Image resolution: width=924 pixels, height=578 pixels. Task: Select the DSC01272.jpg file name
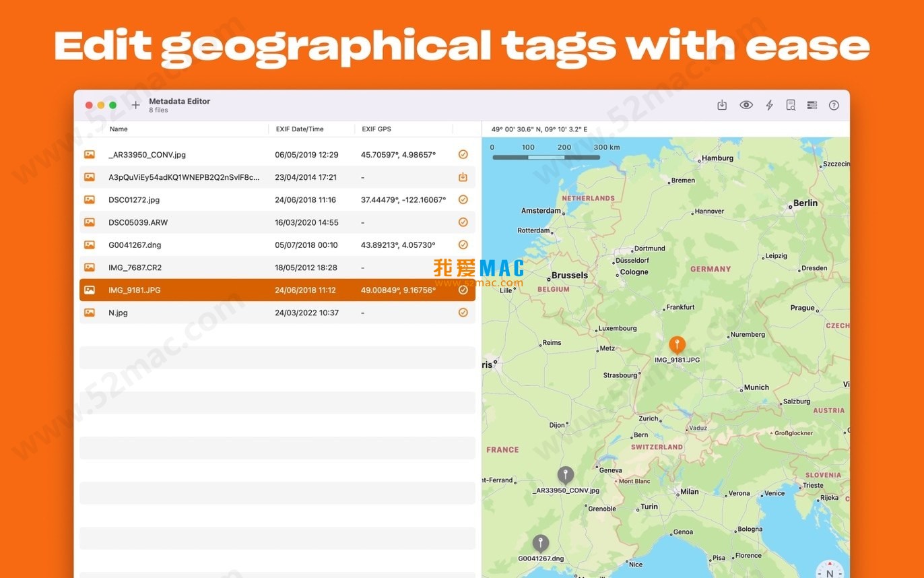[x=134, y=199]
